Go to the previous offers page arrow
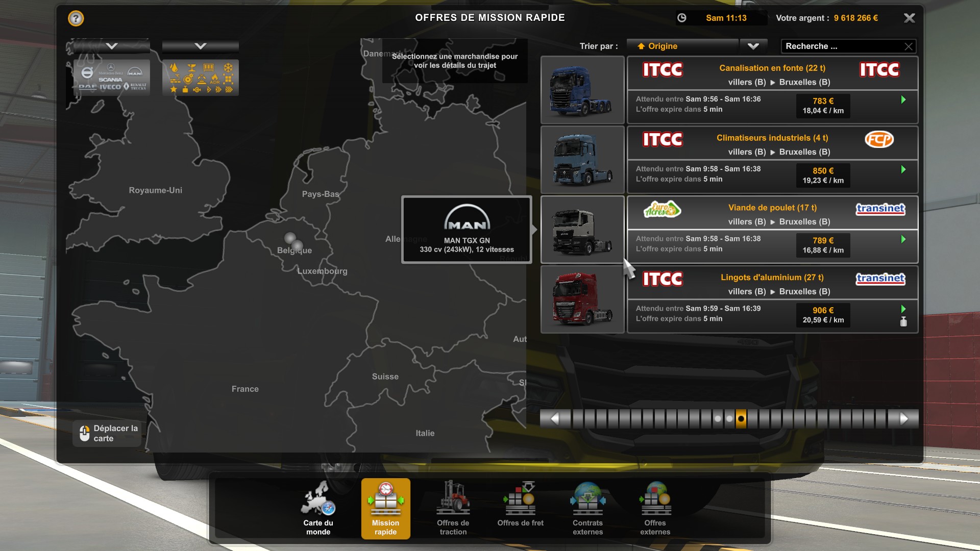 (x=555, y=419)
